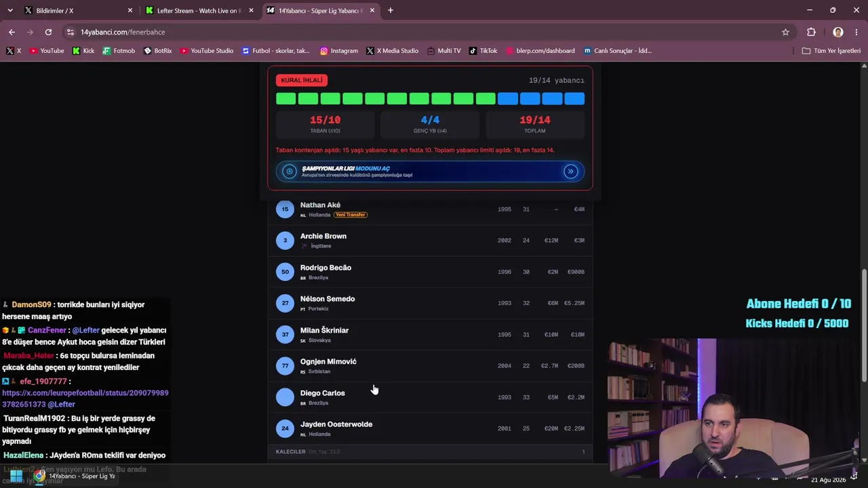This screenshot has height=488, width=868.
Task: Click the TOPLAM 19/14 quota card
Action: [x=535, y=124]
